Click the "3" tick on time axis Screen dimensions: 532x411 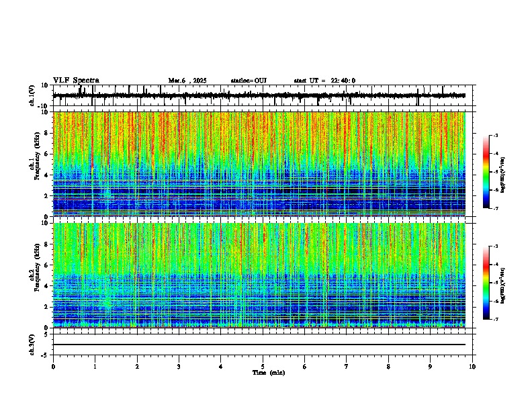pos(179,367)
